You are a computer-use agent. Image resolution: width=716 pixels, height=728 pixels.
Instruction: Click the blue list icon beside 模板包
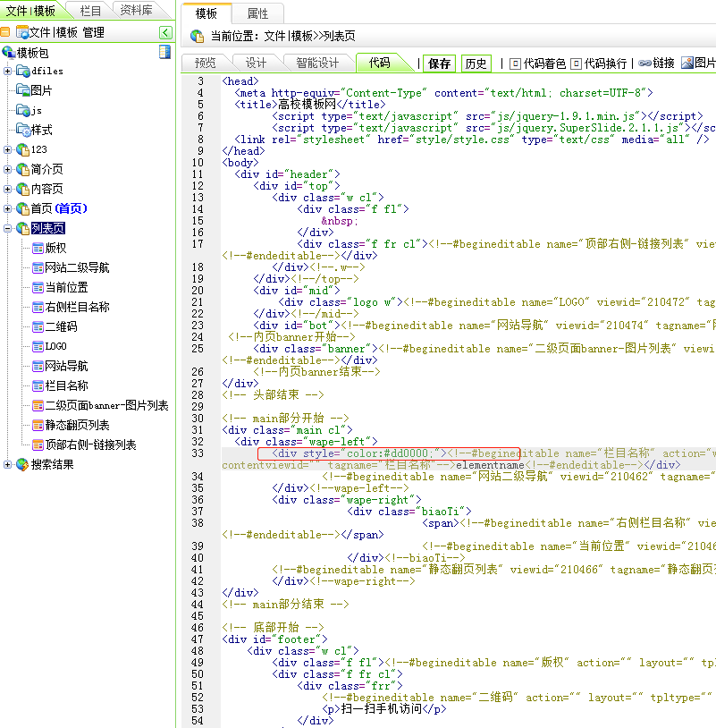pyautogui.click(x=164, y=52)
